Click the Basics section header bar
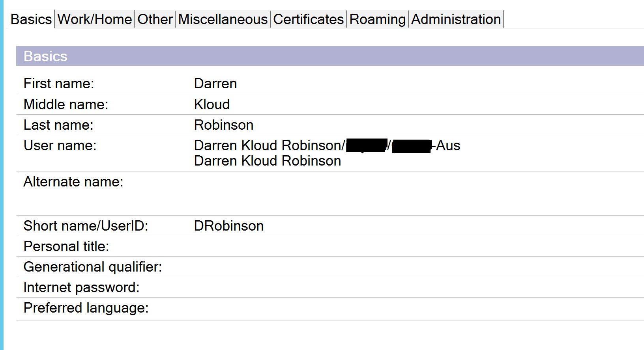This screenshot has height=350, width=644. [330, 56]
